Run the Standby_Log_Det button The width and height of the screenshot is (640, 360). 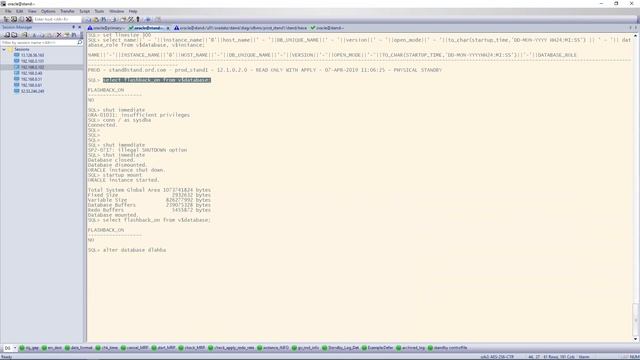[340, 348]
